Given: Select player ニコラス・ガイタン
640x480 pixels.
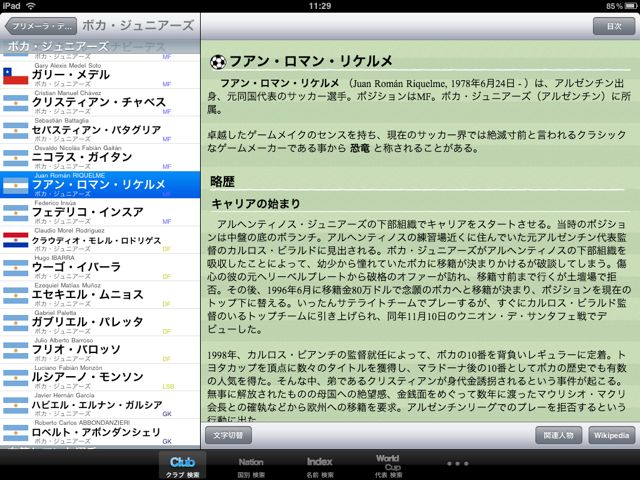Looking at the screenshot, I should (100, 158).
